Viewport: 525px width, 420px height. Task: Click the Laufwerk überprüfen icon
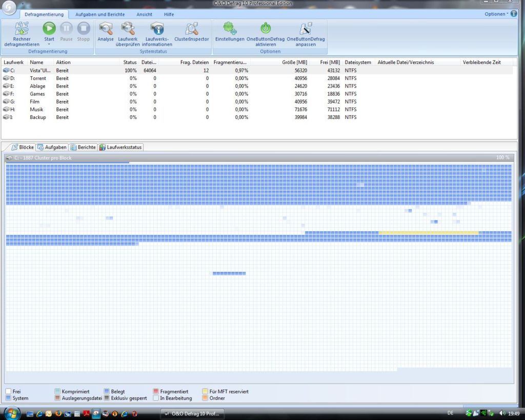point(128,29)
